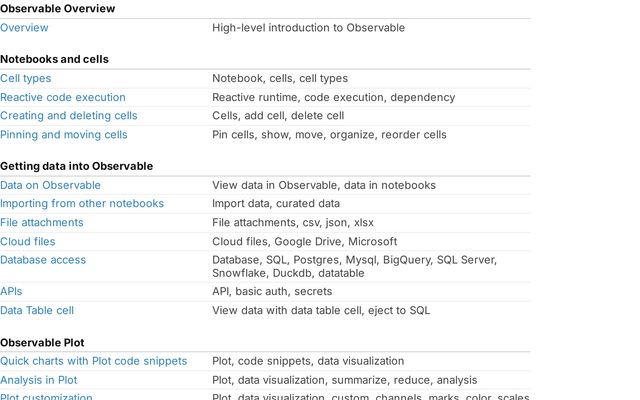Select Importing from other notebooks

coord(82,204)
